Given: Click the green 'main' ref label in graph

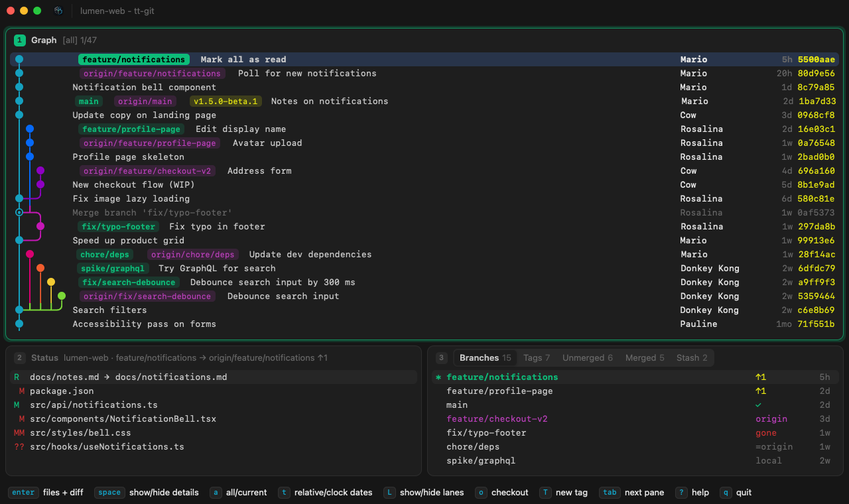Looking at the screenshot, I should pos(88,101).
